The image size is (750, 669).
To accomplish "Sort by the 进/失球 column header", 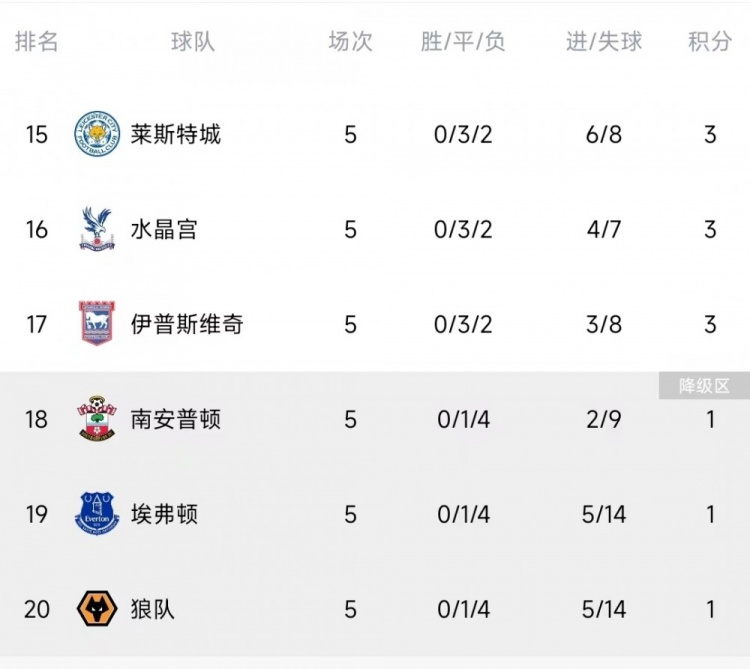I will pyautogui.click(x=604, y=41).
